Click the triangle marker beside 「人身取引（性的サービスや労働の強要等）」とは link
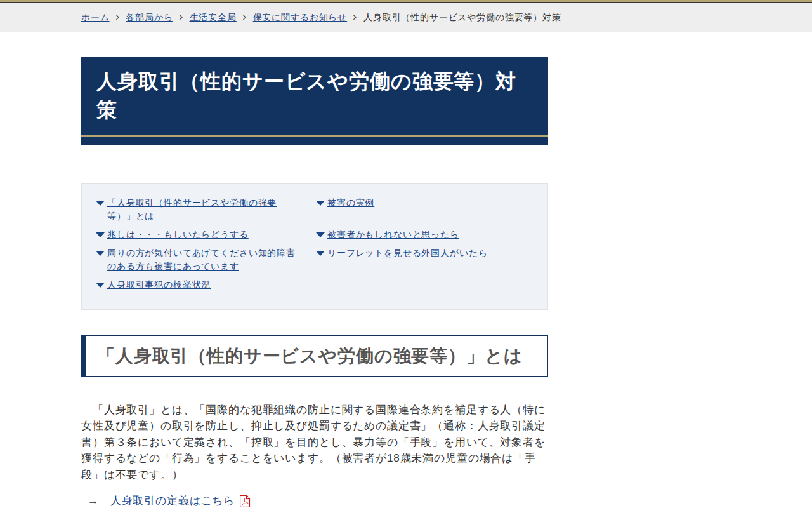This screenshot has width=812, height=508. pos(100,203)
